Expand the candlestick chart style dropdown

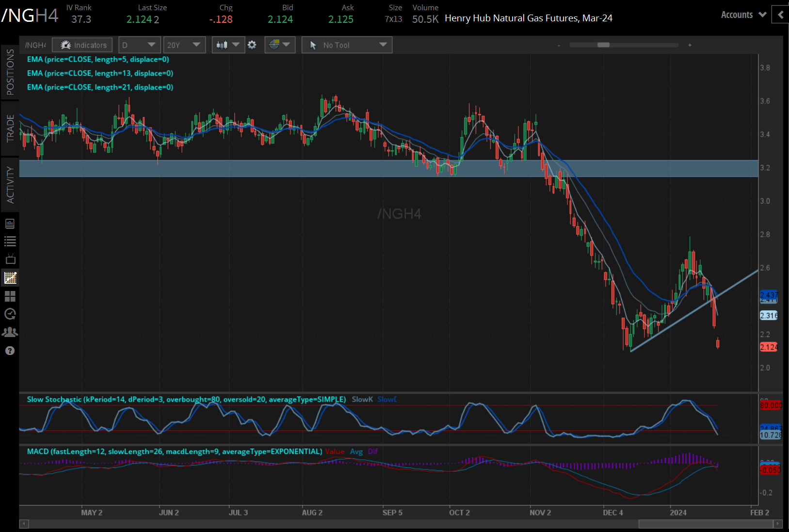click(228, 45)
